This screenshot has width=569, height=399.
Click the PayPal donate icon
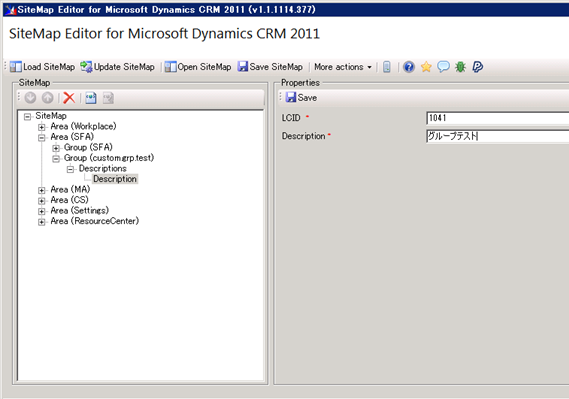(x=478, y=67)
